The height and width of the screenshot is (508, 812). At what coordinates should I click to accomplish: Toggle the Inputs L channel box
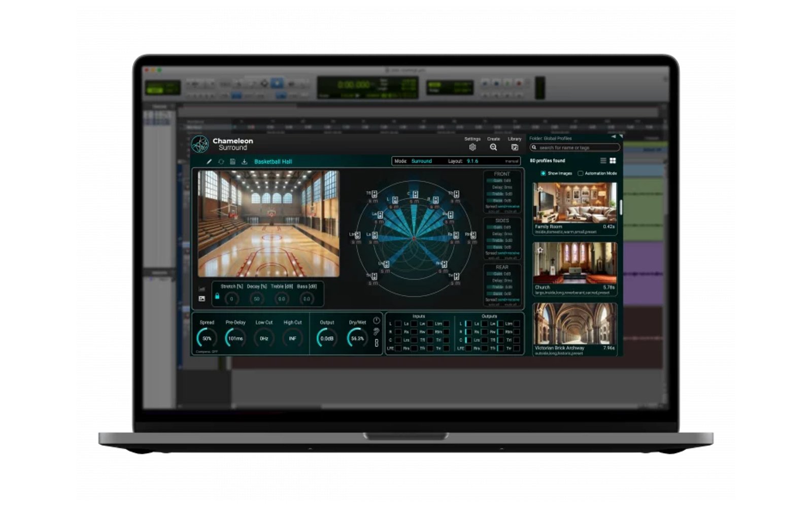click(x=398, y=324)
